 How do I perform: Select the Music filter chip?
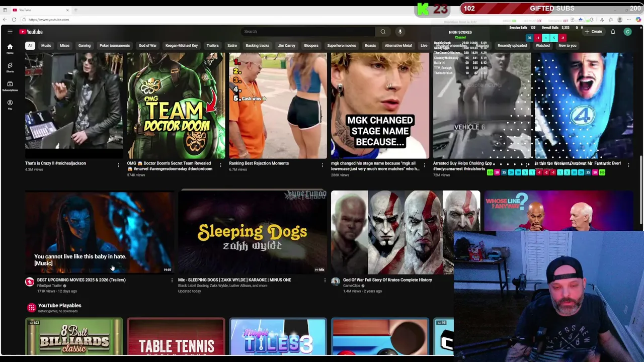(x=46, y=45)
